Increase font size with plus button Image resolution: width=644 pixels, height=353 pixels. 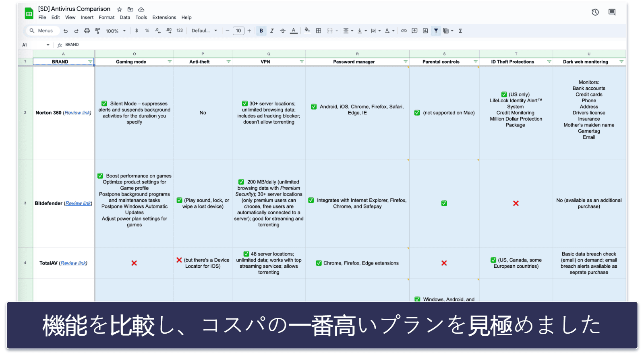pyautogui.click(x=249, y=31)
